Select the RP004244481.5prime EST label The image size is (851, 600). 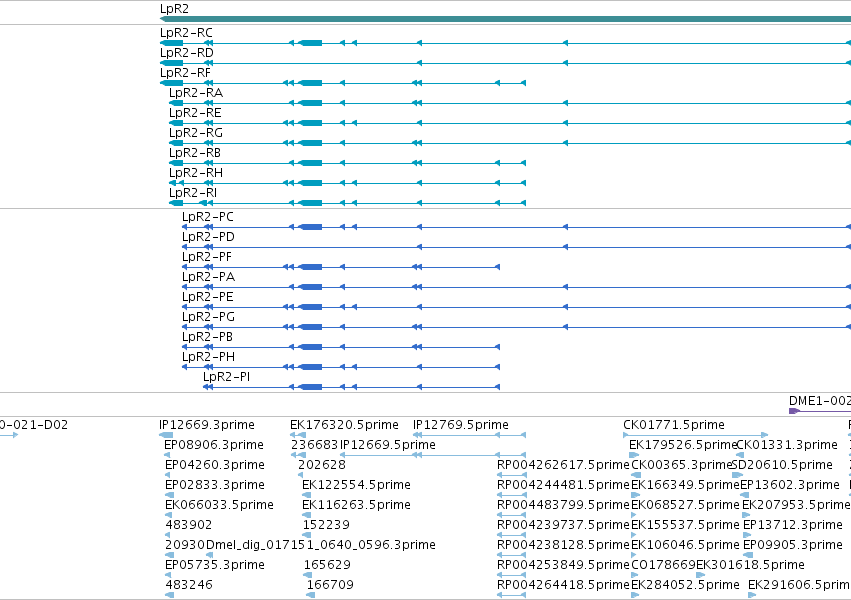point(563,486)
